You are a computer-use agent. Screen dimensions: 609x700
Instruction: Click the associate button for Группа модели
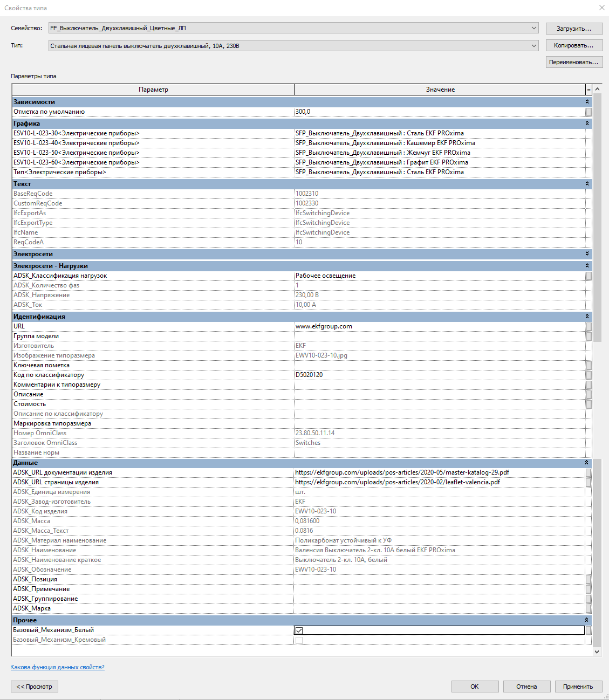coord(589,337)
